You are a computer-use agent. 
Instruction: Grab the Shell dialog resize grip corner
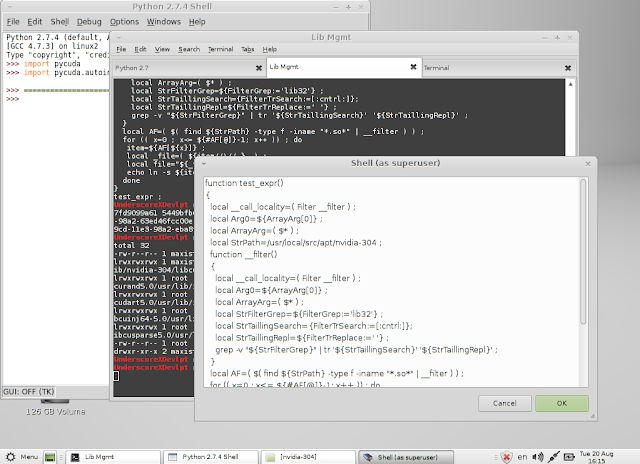pos(593,416)
